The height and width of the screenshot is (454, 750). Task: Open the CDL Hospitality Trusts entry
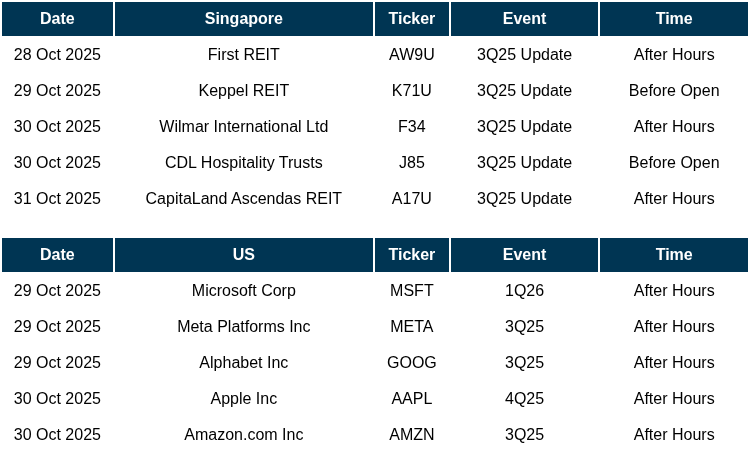coord(244,163)
